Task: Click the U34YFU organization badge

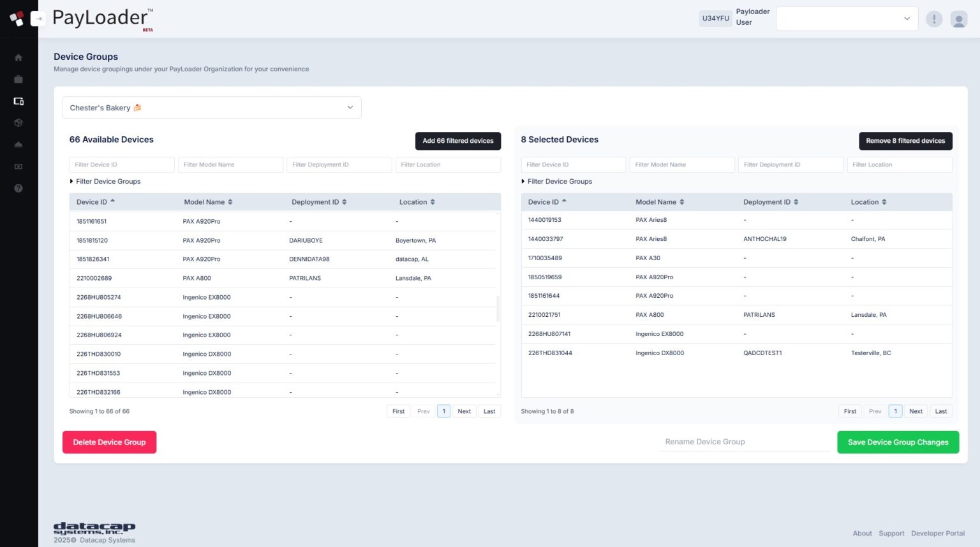Action: pos(716,18)
